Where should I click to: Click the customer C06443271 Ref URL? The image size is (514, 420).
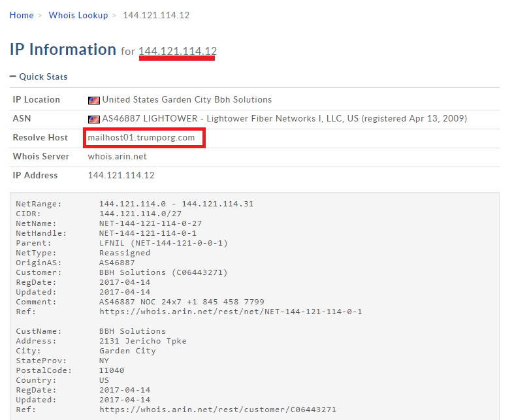[217, 410]
